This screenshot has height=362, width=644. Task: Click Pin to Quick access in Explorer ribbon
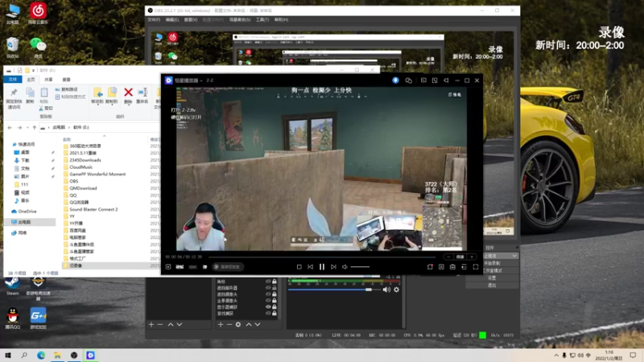[x=14, y=98]
